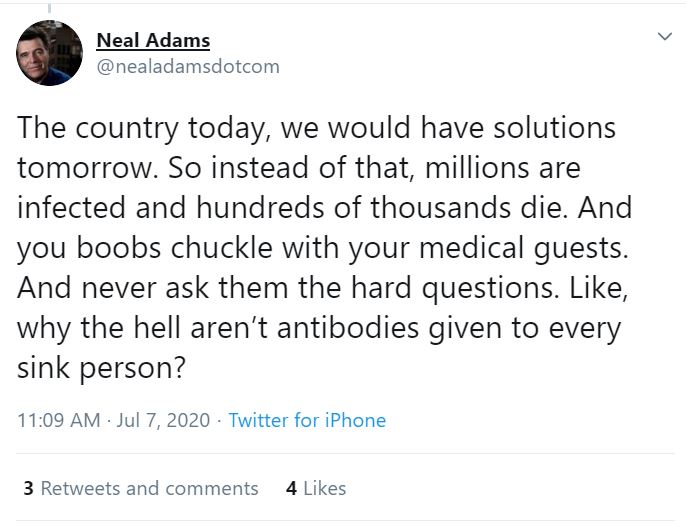This screenshot has height=524, width=686.
Task: Open the tweet options chevron menu
Action: [664, 37]
